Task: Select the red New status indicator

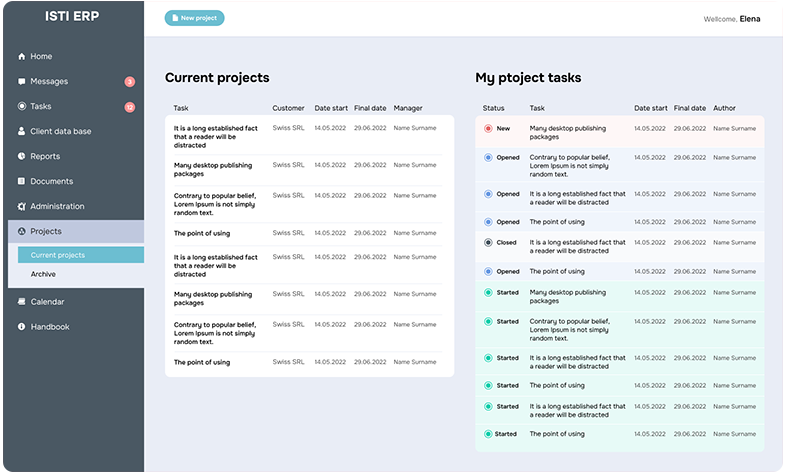Action: (x=488, y=129)
